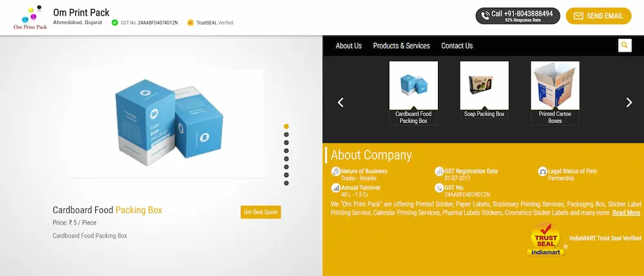Click the large blue box product image
The height and width of the screenshot is (276, 644).
click(x=168, y=124)
